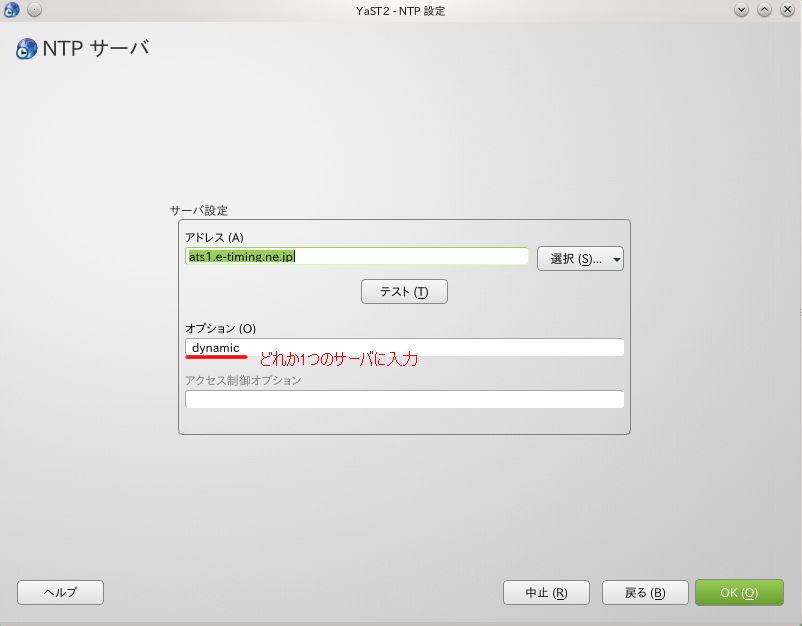Click the YaST window menu icon in title bar
The image size is (802, 626).
[12, 10]
